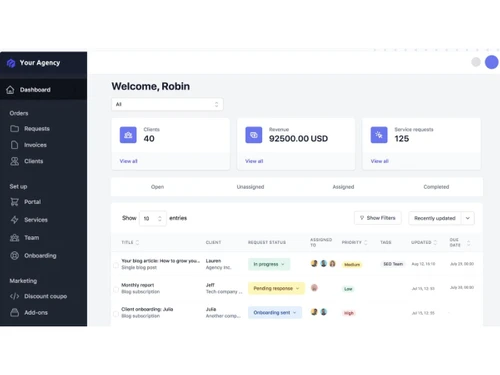Click the Recently updated button
The width and height of the screenshot is (500, 375).
pyautogui.click(x=435, y=218)
